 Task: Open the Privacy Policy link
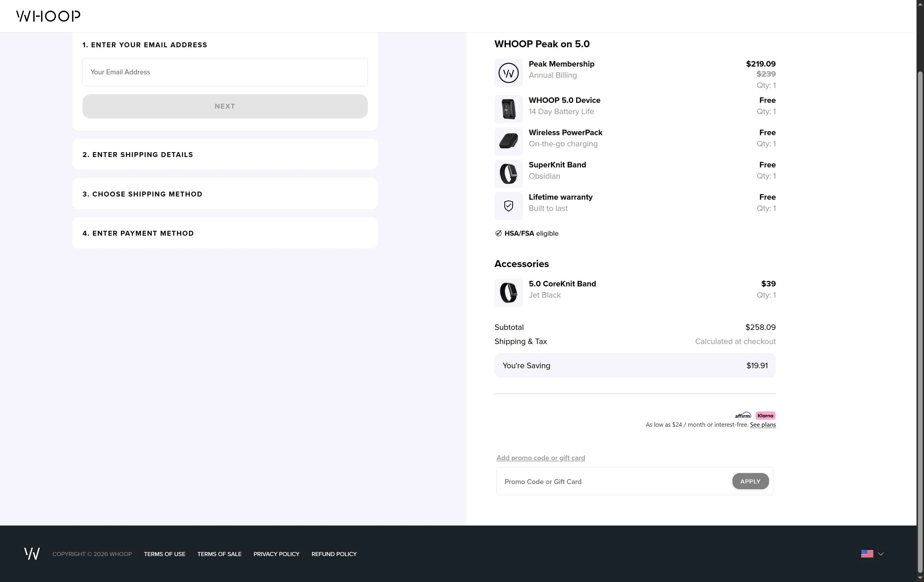(x=276, y=554)
